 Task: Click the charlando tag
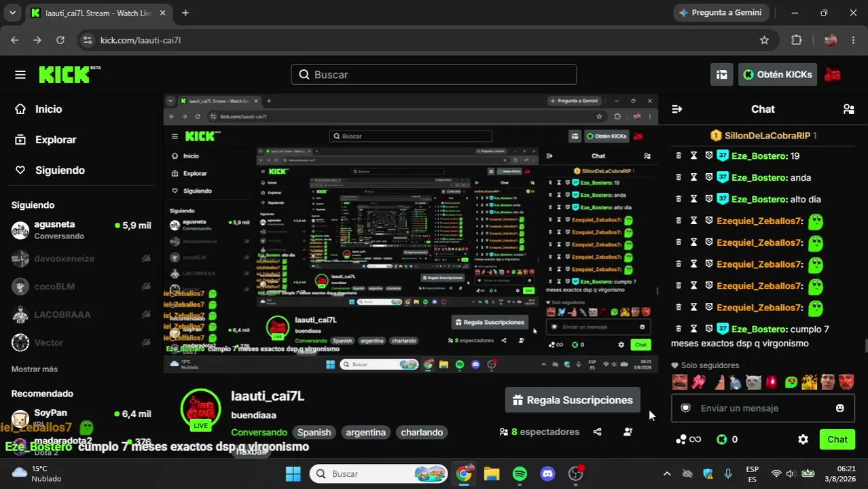click(422, 432)
